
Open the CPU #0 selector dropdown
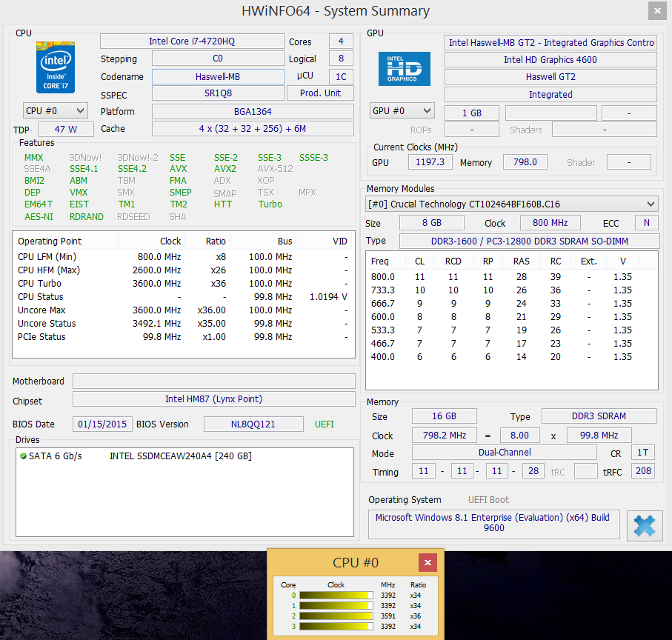coord(56,110)
